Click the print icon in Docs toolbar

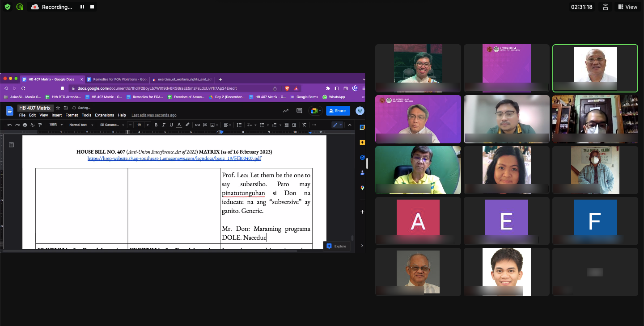click(x=25, y=125)
